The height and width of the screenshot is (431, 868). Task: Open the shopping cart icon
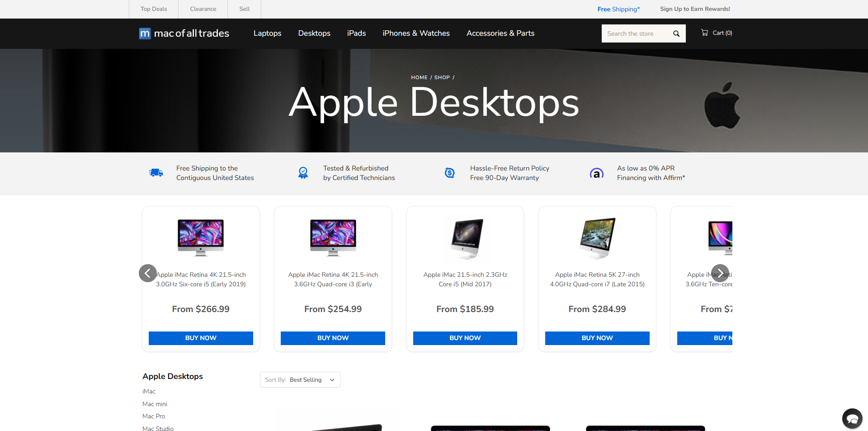coord(704,33)
